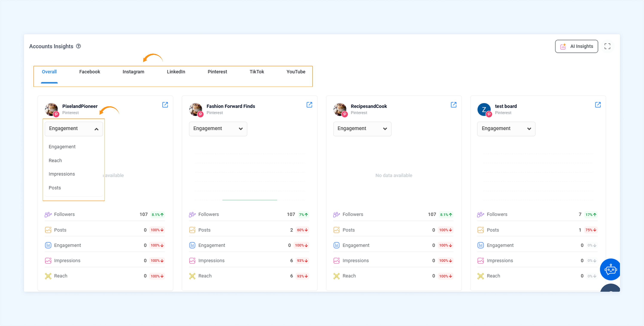The height and width of the screenshot is (326, 644).
Task: Expand RecipesandCook Engagement dropdown
Action: click(x=362, y=129)
